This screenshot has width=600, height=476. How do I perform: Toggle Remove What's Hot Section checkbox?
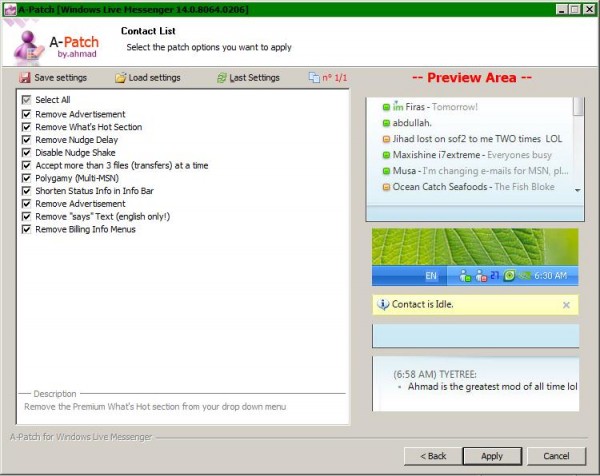(x=26, y=127)
